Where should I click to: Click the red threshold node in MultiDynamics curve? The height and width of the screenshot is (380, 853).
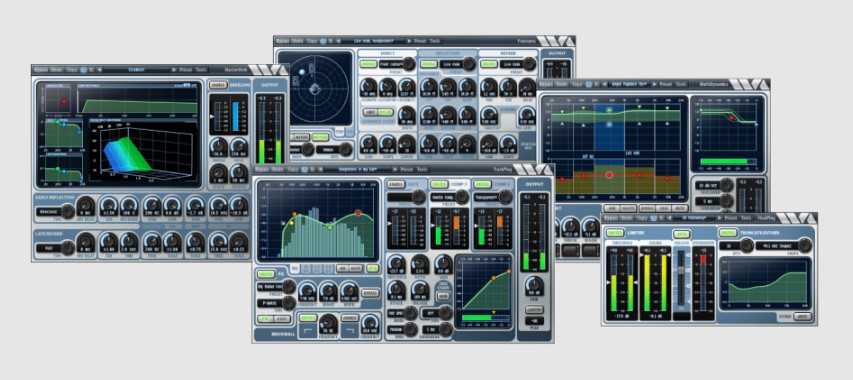pos(732,118)
